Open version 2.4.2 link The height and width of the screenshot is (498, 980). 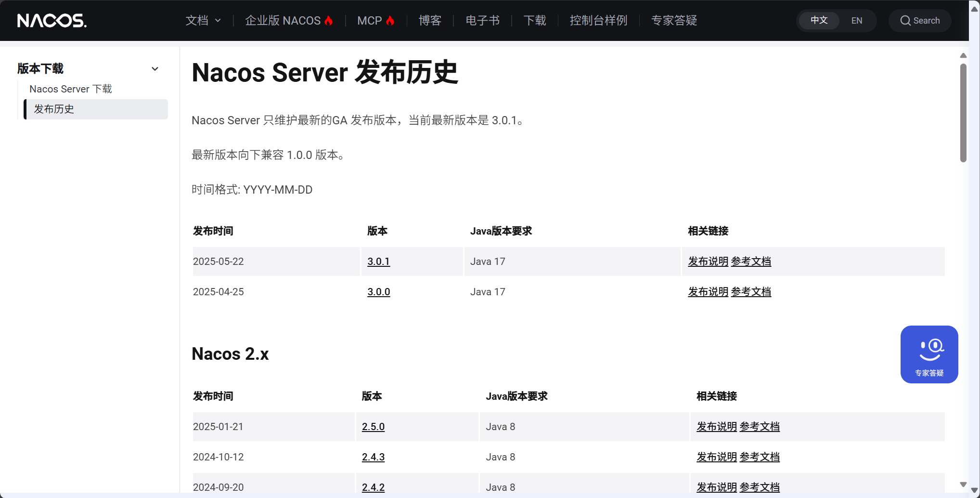374,487
